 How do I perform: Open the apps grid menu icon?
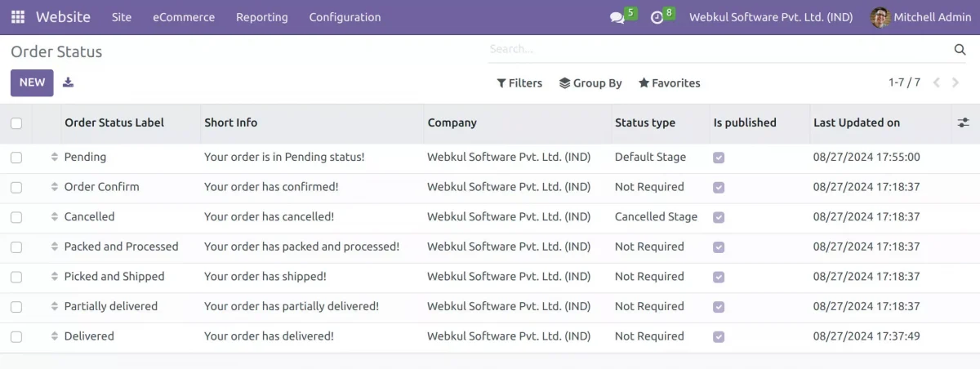tap(17, 17)
